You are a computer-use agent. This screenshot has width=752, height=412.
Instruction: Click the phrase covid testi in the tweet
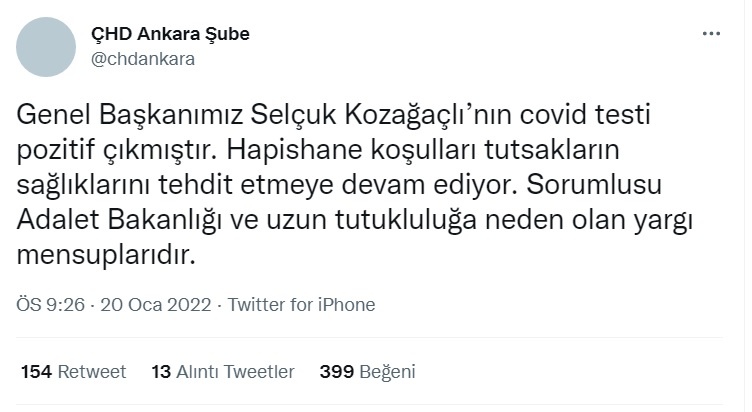(564, 118)
